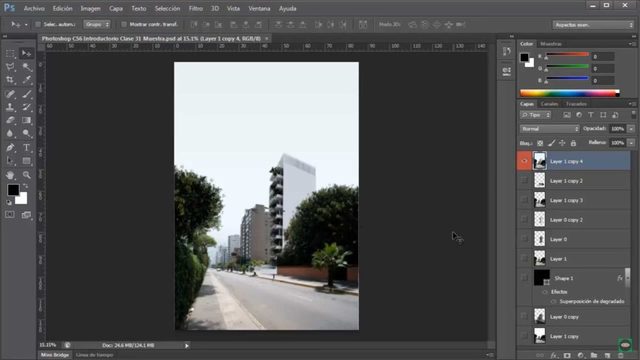
Task: Open the Opacidad slider arrow
Action: click(x=631, y=129)
